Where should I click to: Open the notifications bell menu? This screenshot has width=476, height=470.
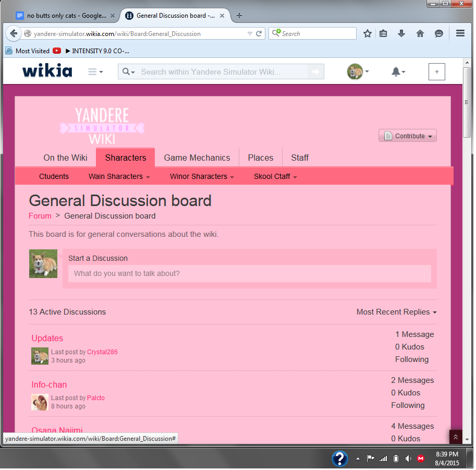(x=398, y=71)
